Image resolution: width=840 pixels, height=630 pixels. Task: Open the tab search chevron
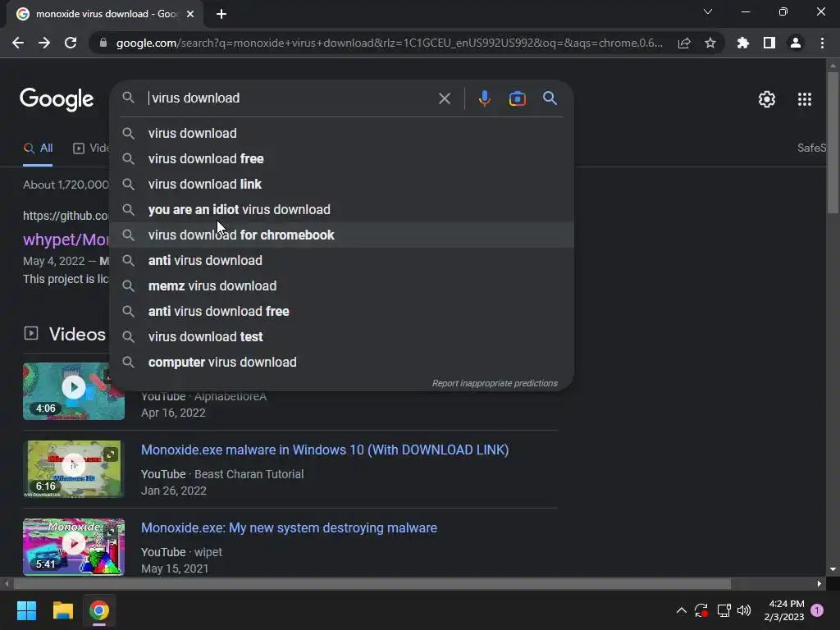pyautogui.click(x=708, y=11)
